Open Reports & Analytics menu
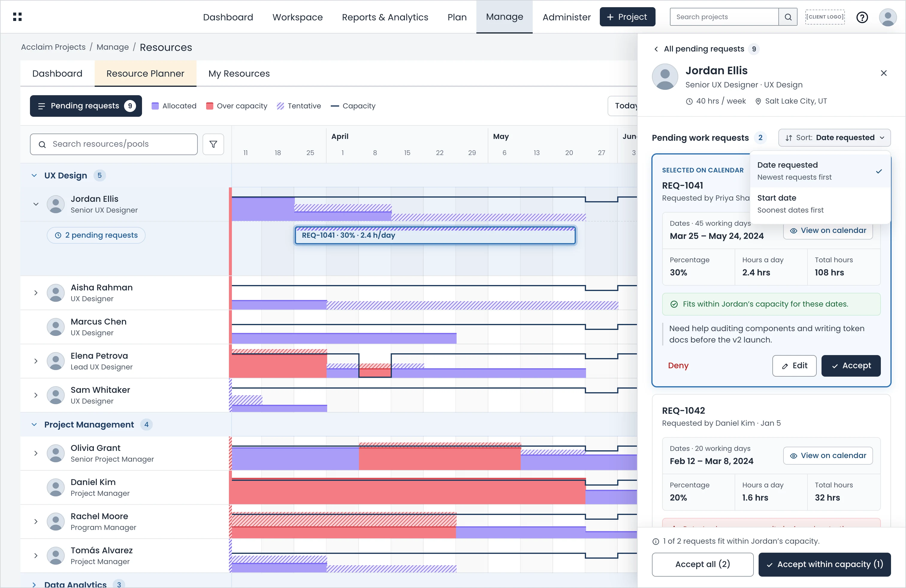The image size is (906, 588). pos(385,17)
